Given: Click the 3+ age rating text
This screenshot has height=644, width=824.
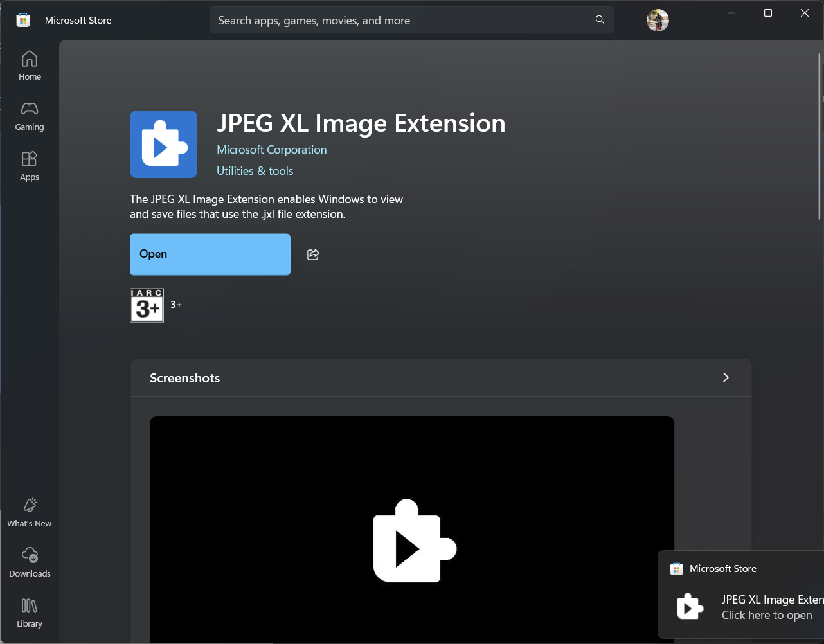Looking at the screenshot, I should click(176, 305).
